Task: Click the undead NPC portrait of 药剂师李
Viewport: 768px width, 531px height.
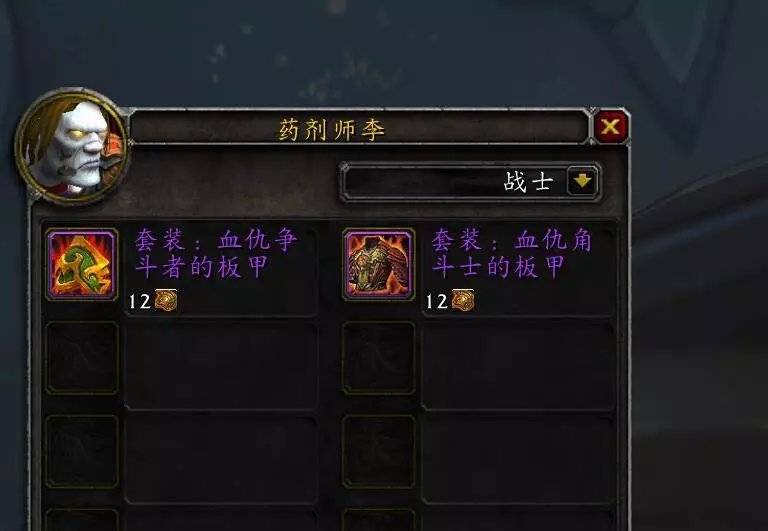Action: click(x=72, y=146)
